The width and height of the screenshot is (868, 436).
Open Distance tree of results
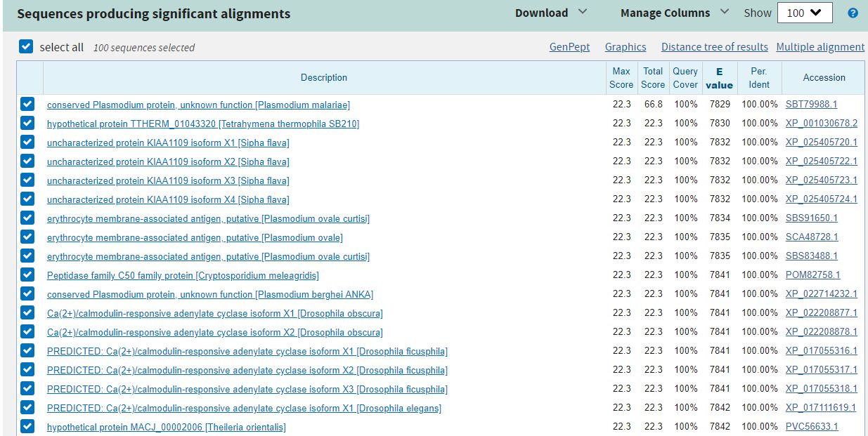tap(714, 47)
